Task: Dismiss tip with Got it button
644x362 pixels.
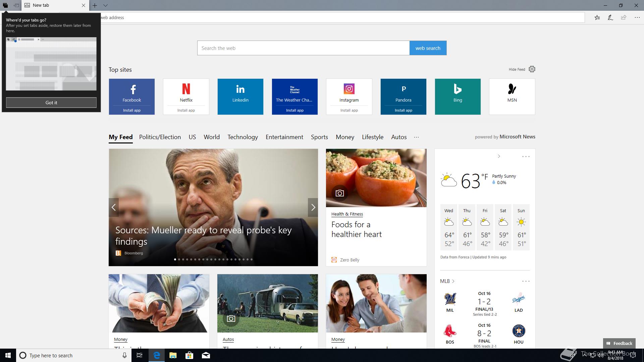Action: click(x=51, y=103)
